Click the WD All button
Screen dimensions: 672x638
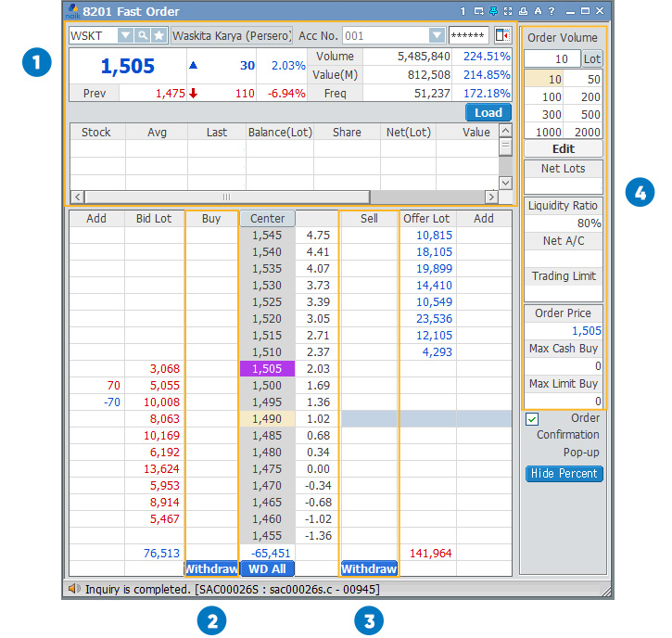267,568
